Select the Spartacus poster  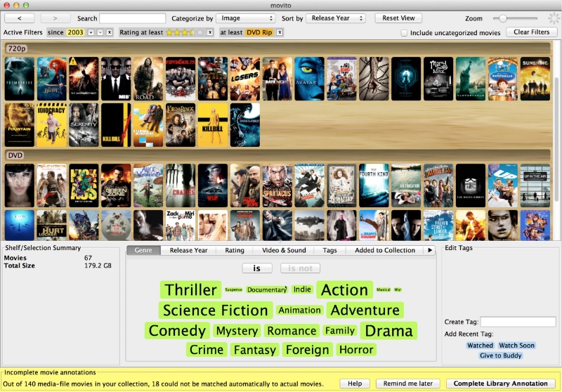click(x=277, y=185)
